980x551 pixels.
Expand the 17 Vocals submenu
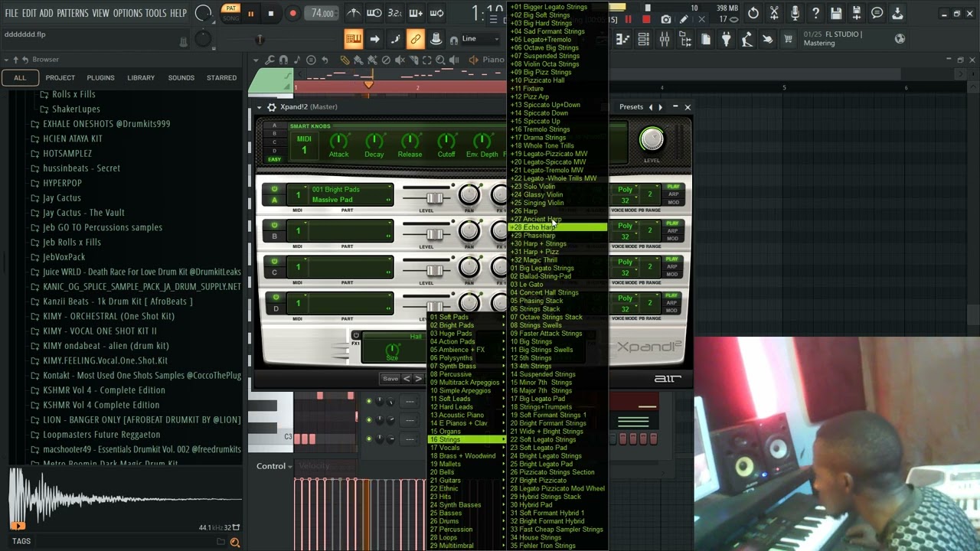click(466, 448)
